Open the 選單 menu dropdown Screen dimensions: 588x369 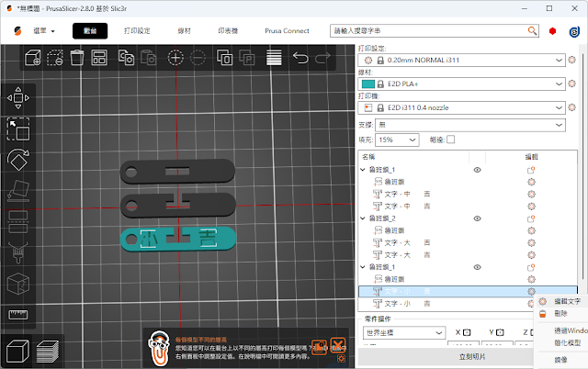coord(43,31)
